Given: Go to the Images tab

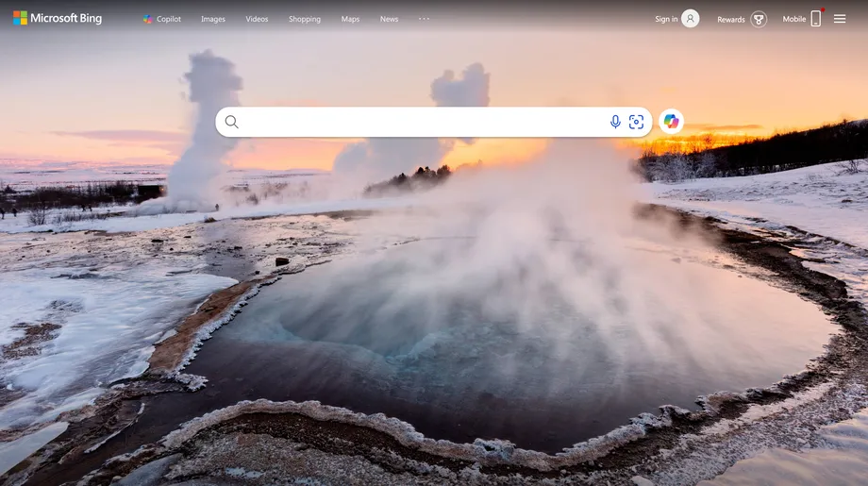Looking at the screenshot, I should pos(213,19).
